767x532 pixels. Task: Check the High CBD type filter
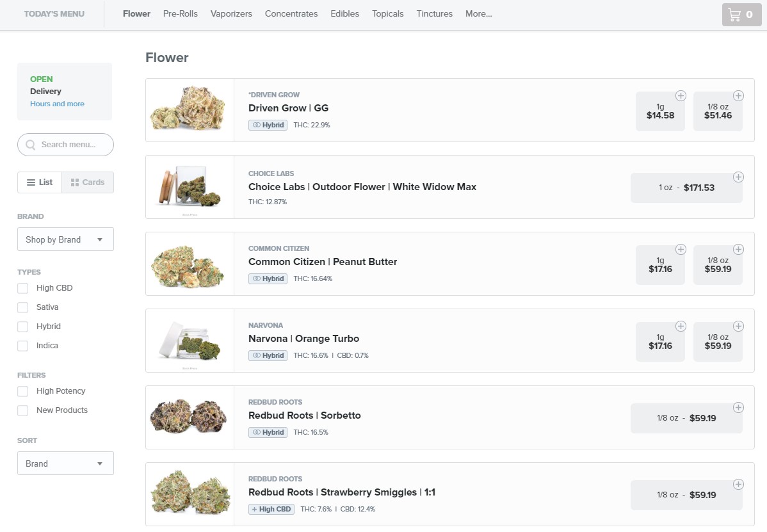click(x=23, y=288)
